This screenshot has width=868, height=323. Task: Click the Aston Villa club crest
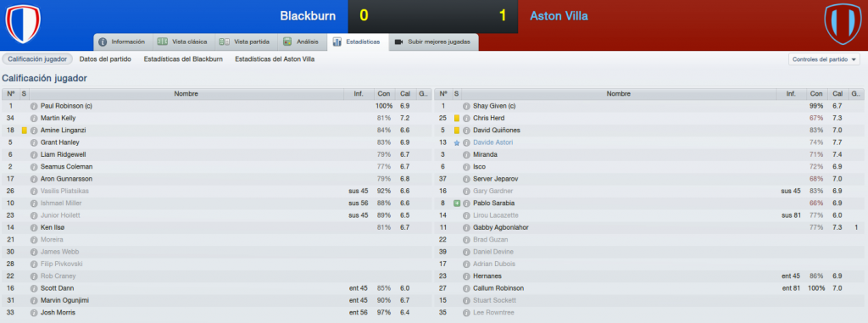pos(843,25)
